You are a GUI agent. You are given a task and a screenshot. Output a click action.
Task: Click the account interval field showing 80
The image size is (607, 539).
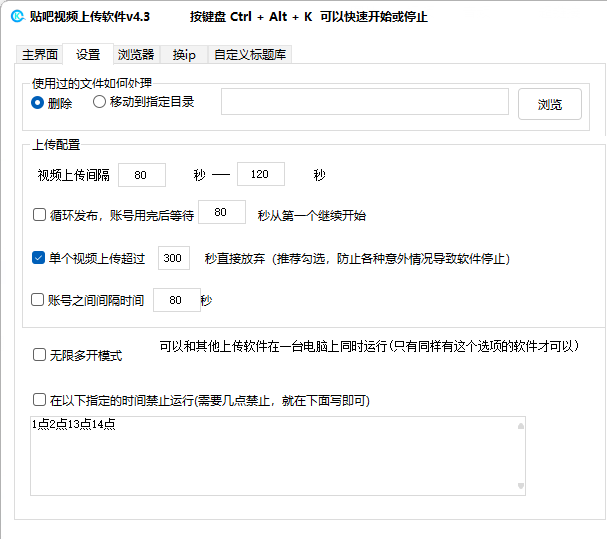(177, 300)
